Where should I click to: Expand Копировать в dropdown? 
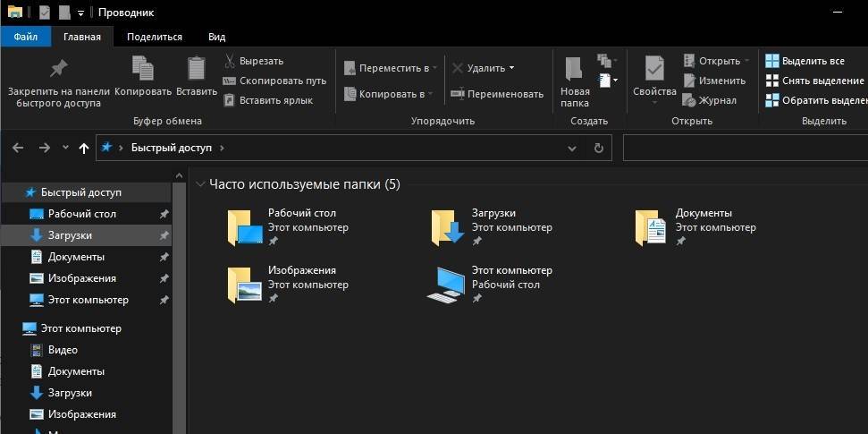430,94
